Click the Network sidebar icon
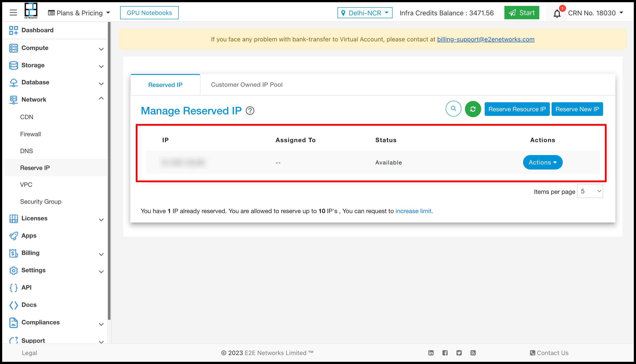This screenshot has width=636, height=364. (x=14, y=100)
